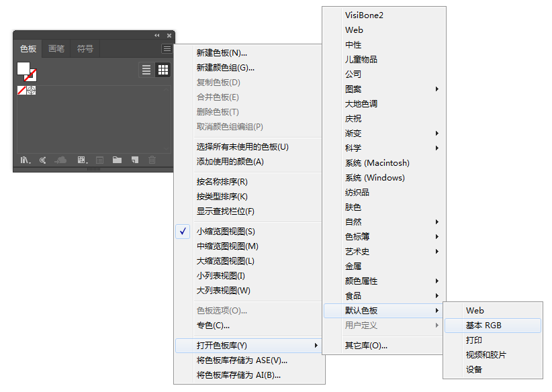Click the swatch options icon
Screen dimensions: 552x392
[99, 160]
